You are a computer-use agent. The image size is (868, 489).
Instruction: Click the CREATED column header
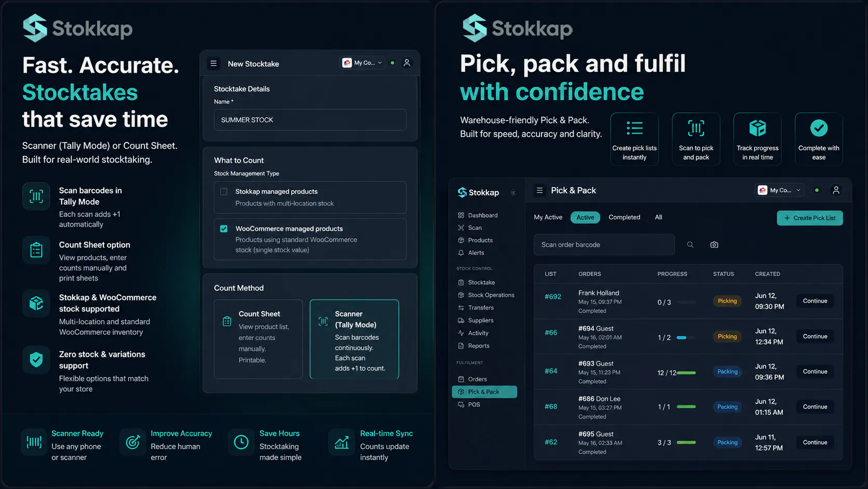(767, 274)
